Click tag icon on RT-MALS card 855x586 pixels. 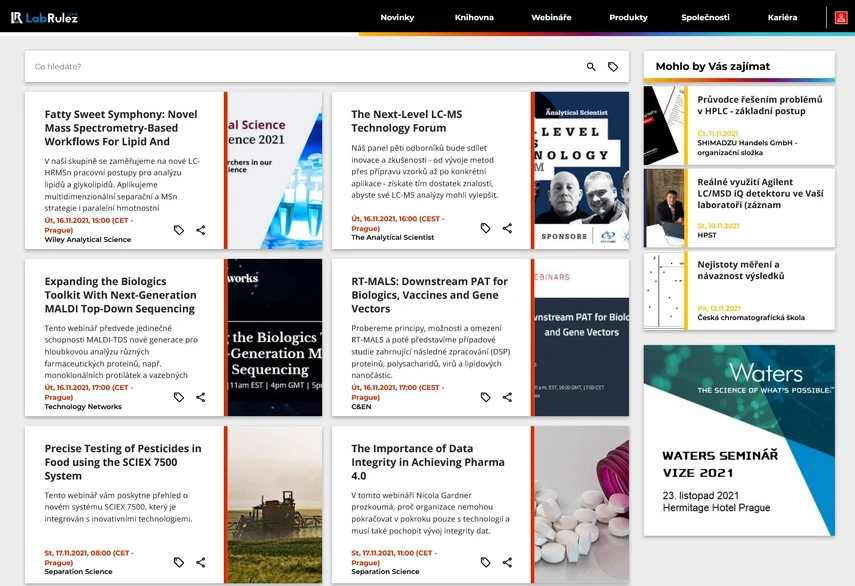point(485,397)
